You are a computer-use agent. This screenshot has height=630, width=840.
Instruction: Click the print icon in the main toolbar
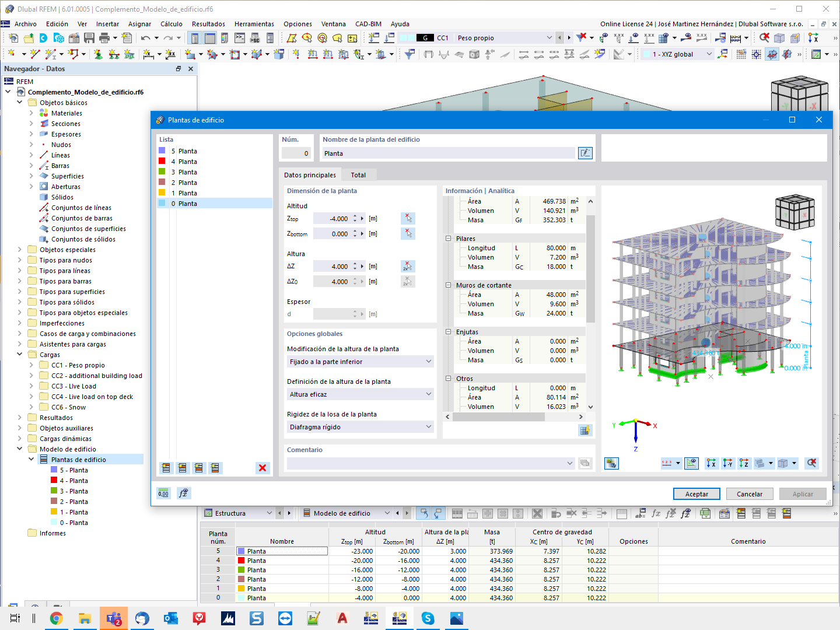point(104,38)
